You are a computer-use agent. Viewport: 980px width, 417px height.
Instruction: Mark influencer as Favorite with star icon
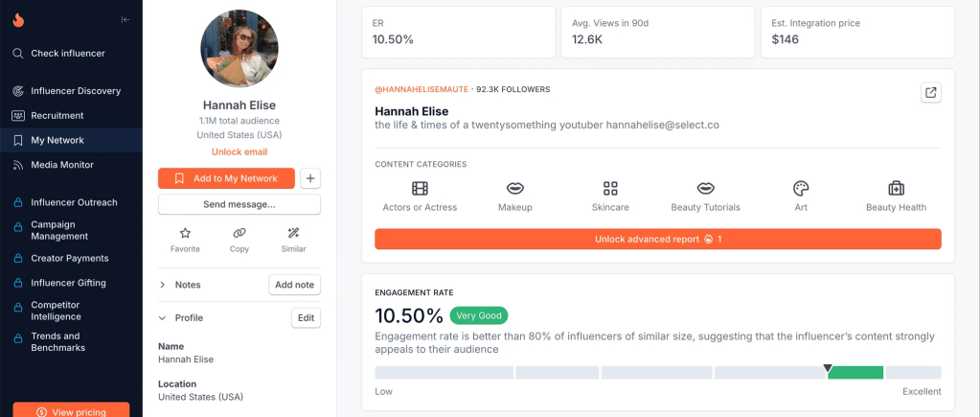186,233
